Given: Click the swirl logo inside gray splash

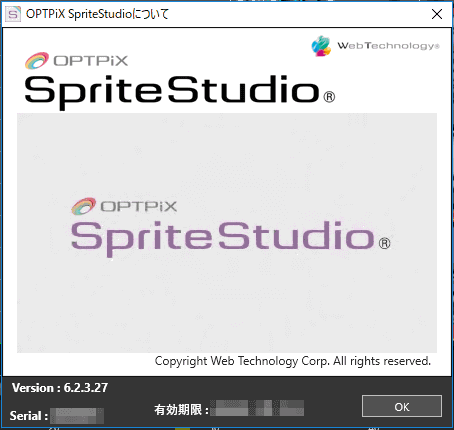Looking at the screenshot, I should pos(83,206).
